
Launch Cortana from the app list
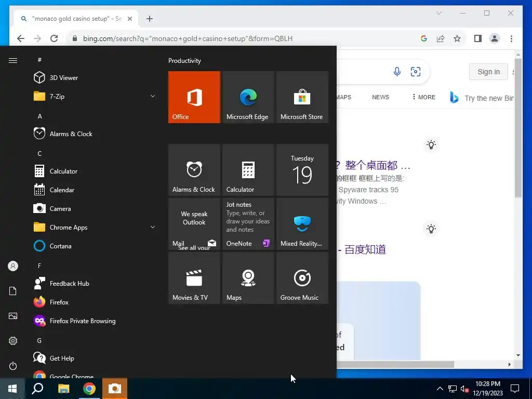coord(95,246)
